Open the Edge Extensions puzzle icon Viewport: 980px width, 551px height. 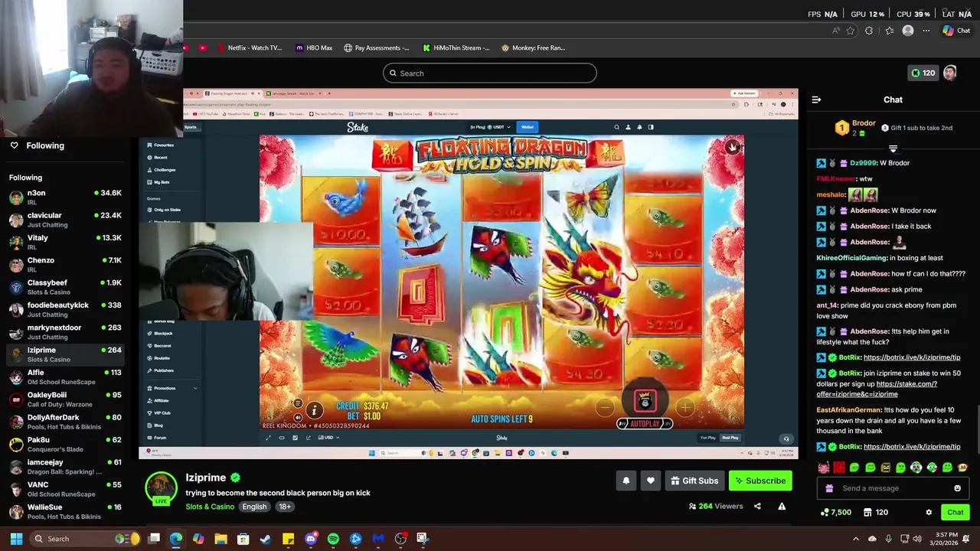(869, 31)
